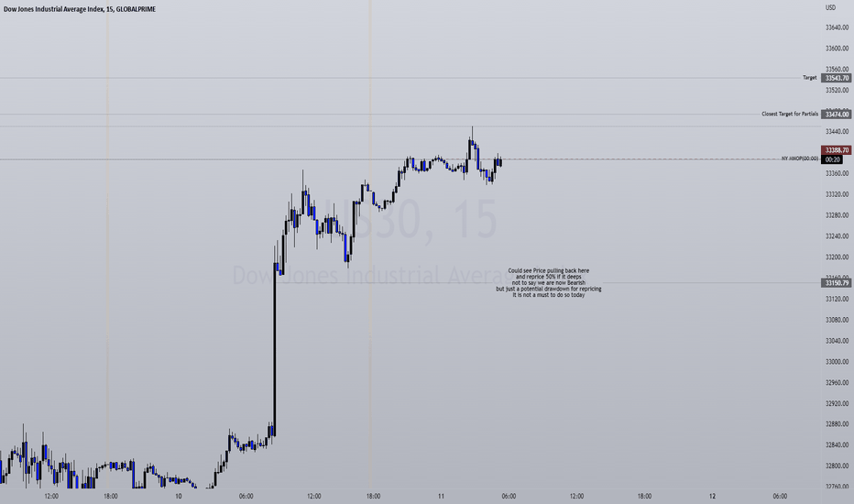Click the date label 10 on time axis

click(178, 497)
